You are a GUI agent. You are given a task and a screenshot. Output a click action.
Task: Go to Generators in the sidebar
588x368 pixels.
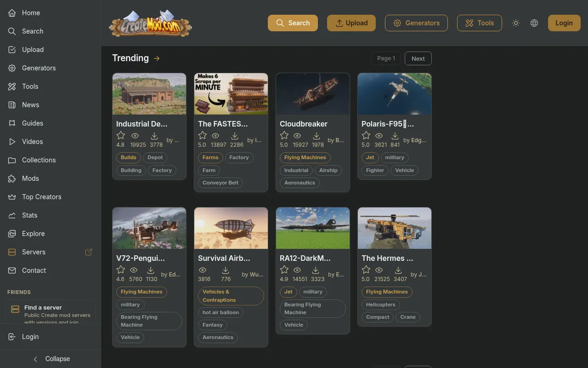tap(50, 68)
